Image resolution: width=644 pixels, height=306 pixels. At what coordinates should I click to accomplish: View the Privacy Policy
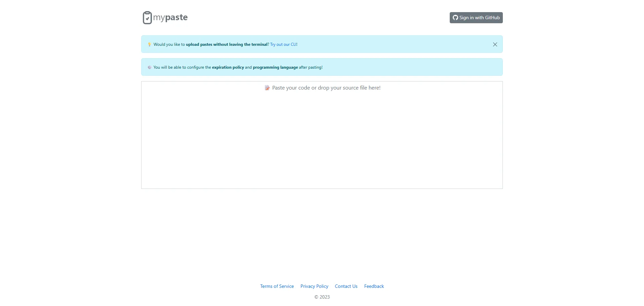pos(314,286)
